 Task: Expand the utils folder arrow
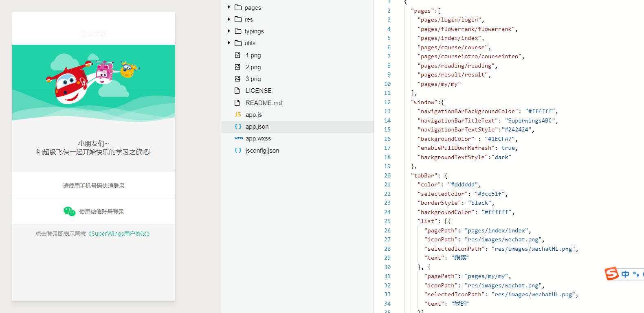229,43
